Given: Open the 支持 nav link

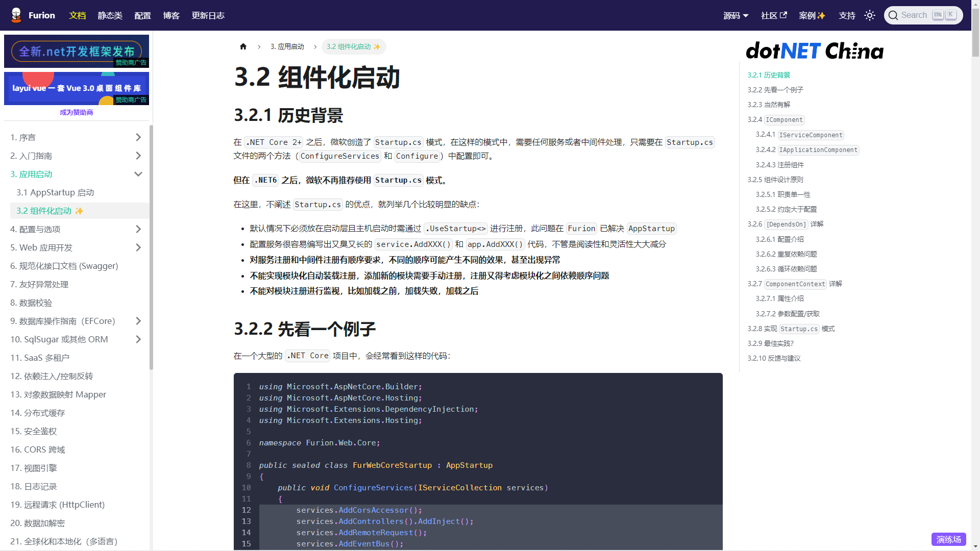Looking at the screenshot, I should [x=847, y=15].
